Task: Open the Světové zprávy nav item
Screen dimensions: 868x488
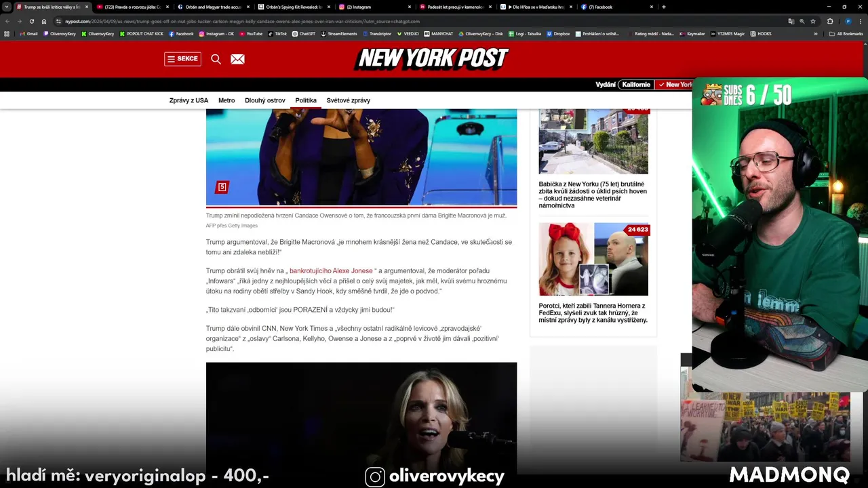Action: [349, 100]
